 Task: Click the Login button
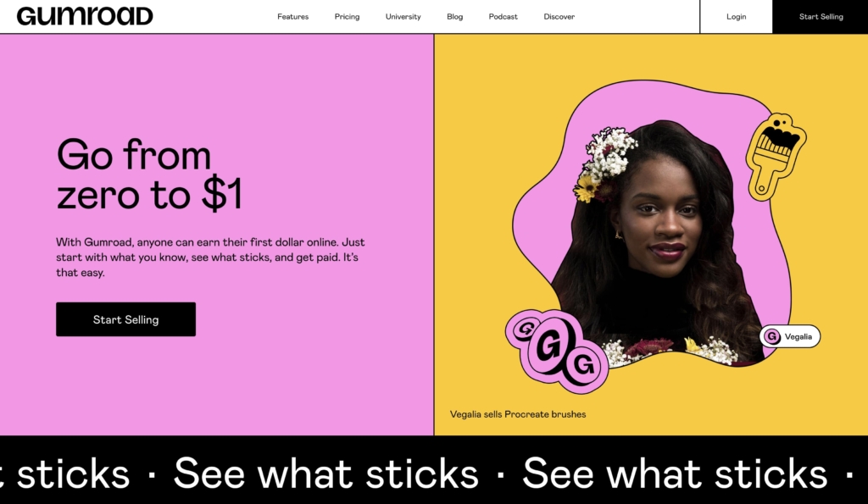(737, 17)
